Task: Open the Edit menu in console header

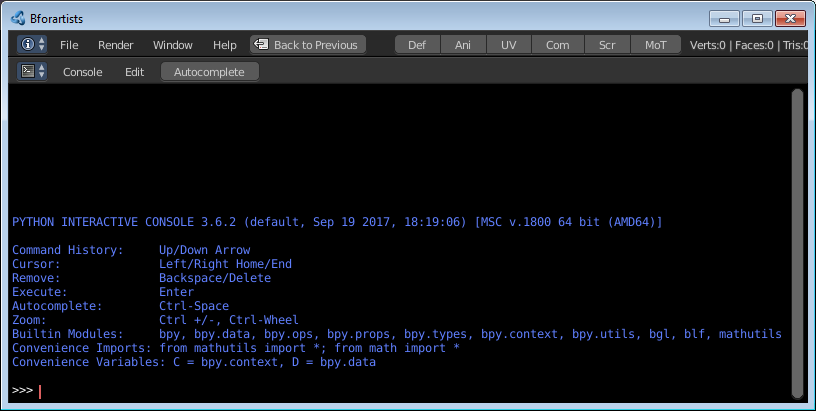Action: click(134, 72)
